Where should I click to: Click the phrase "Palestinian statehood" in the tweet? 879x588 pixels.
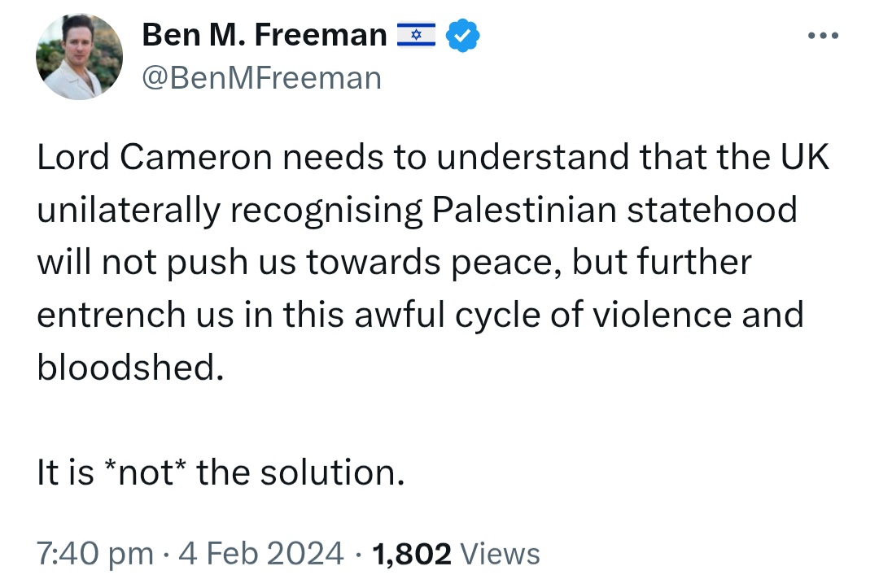click(614, 210)
